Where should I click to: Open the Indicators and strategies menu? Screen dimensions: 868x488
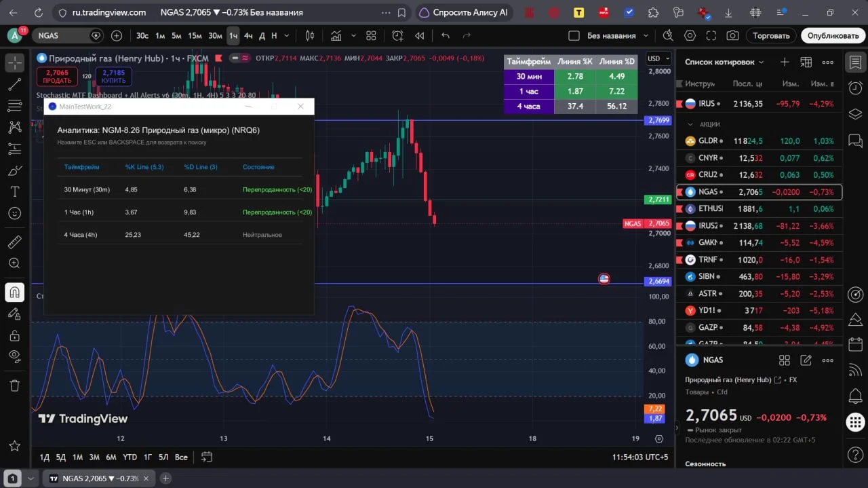(336, 36)
